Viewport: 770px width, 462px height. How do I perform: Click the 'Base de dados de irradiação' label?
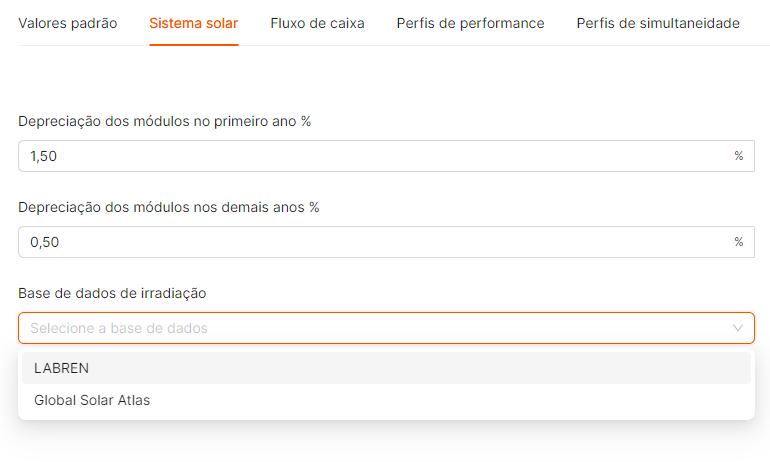coord(112,293)
